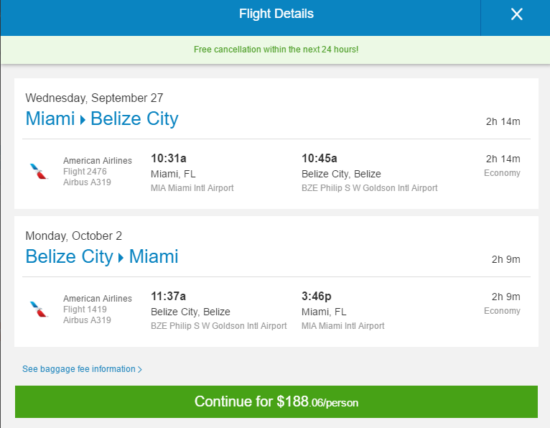Click the Flight Details title

pyautogui.click(x=276, y=14)
